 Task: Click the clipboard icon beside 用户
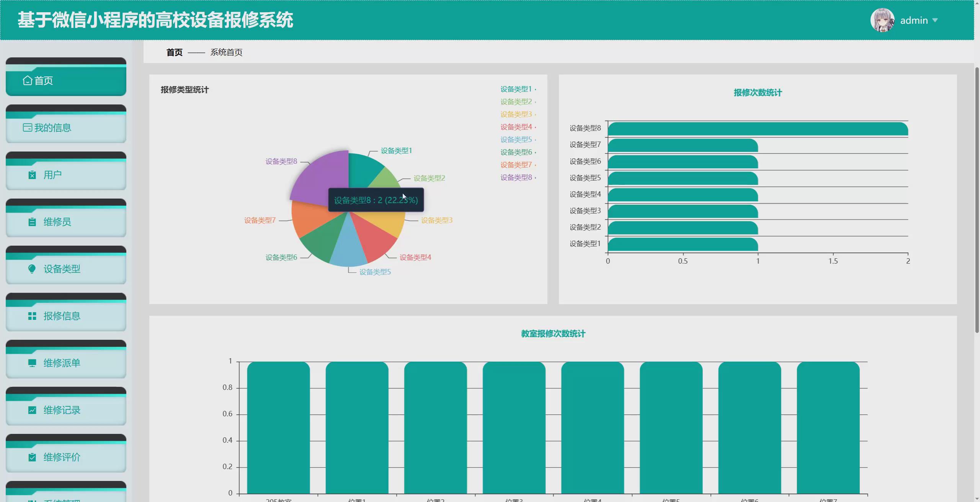(x=32, y=175)
